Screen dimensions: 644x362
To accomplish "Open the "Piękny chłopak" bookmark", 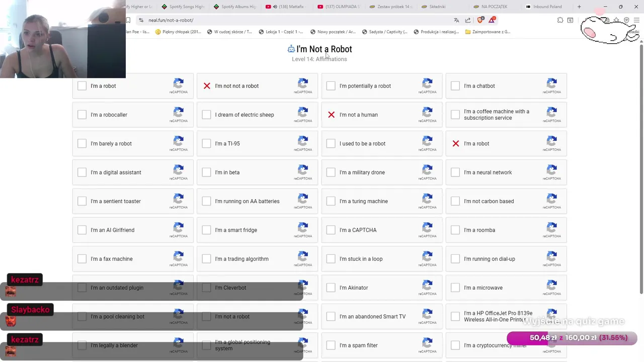I will pyautogui.click(x=178, y=32).
